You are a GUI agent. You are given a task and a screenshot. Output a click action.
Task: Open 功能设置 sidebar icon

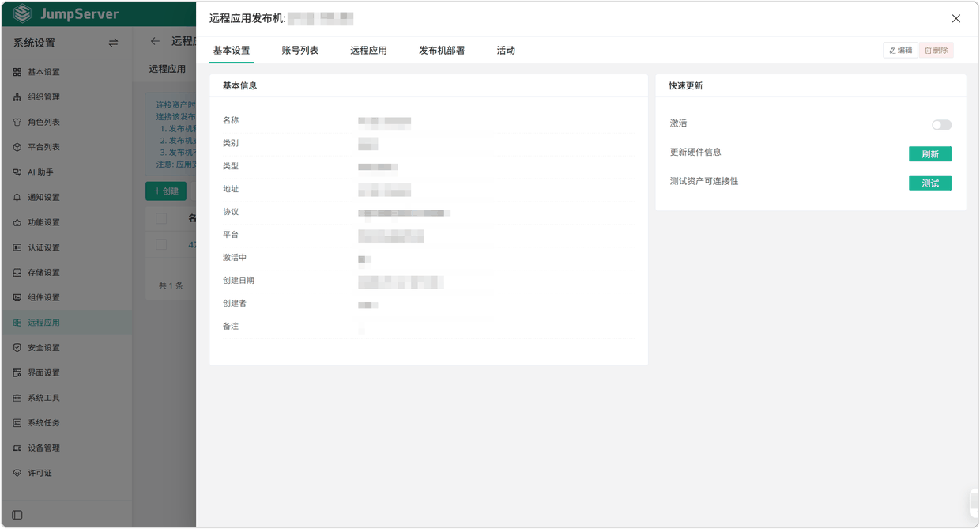pyautogui.click(x=17, y=223)
